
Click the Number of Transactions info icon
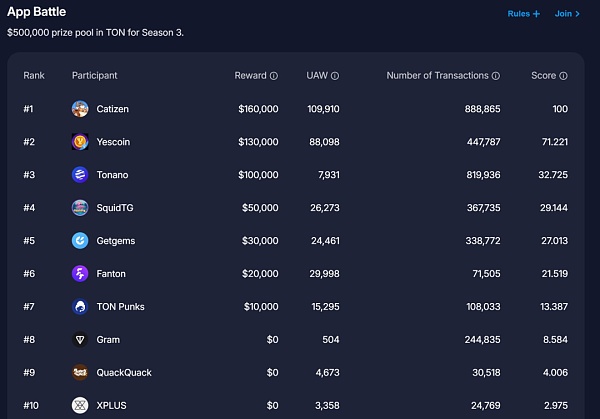(x=496, y=76)
